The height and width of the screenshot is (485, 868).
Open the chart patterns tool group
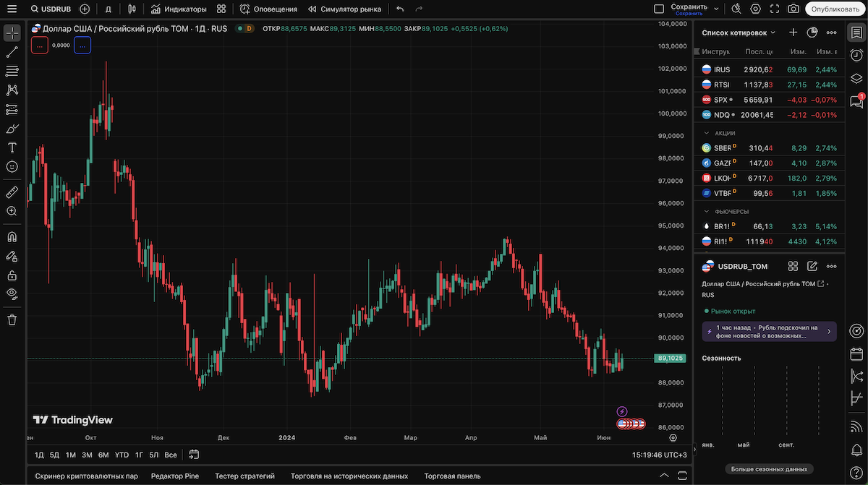point(12,90)
